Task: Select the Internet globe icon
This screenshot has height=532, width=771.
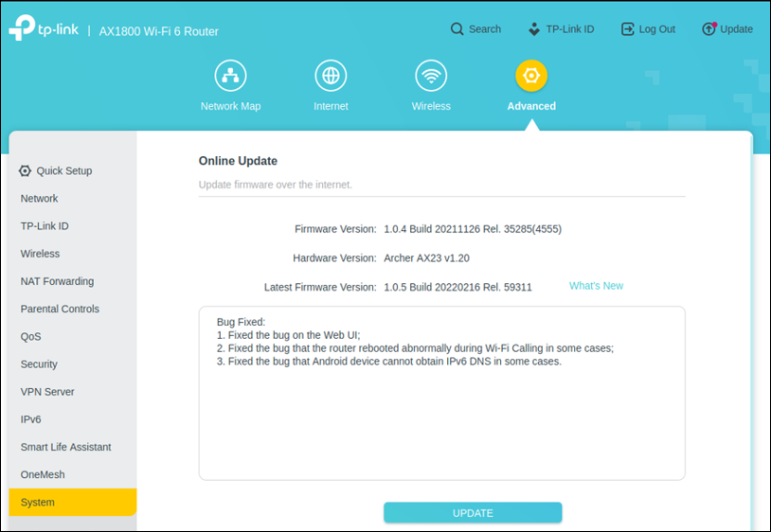Action: [x=331, y=76]
